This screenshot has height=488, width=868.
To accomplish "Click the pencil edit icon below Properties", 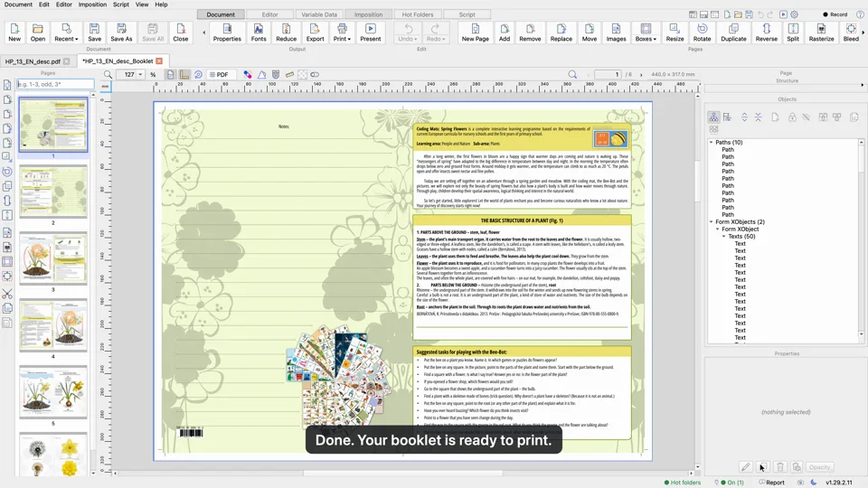I will [x=746, y=467].
